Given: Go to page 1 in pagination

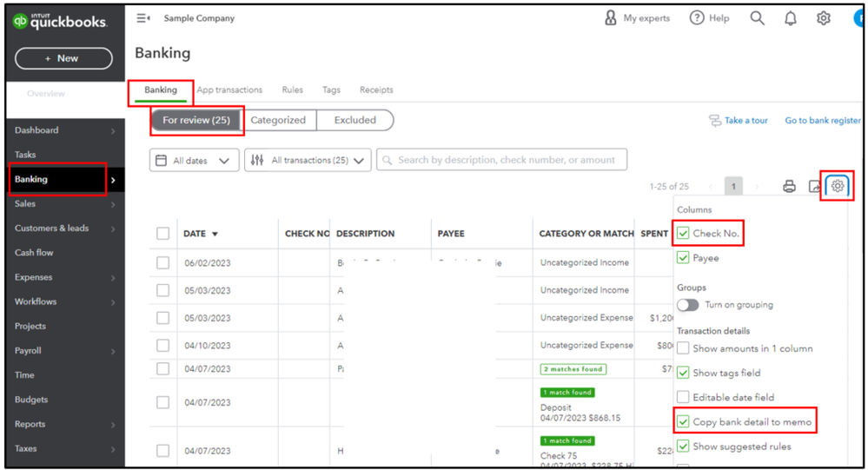Looking at the screenshot, I should pos(733,187).
